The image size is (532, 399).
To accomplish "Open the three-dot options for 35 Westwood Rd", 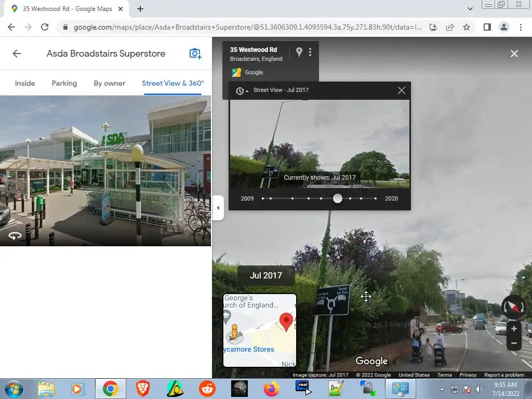I will click(310, 52).
